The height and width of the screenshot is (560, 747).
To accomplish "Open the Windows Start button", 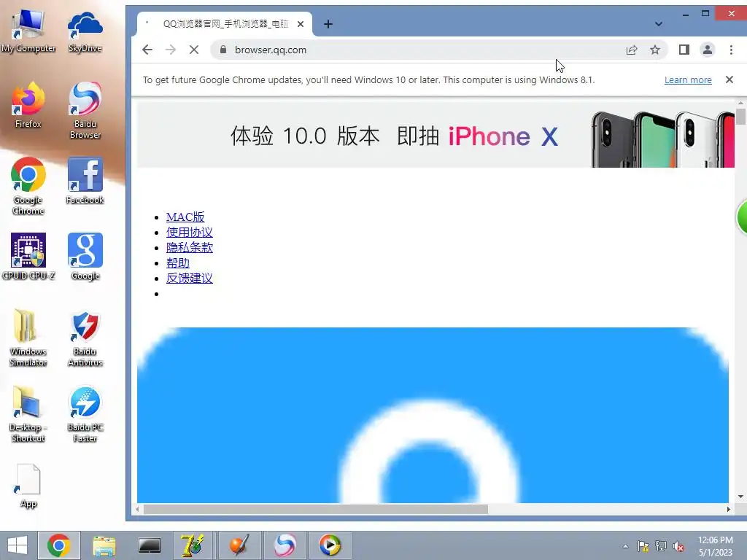I will tap(18, 545).
